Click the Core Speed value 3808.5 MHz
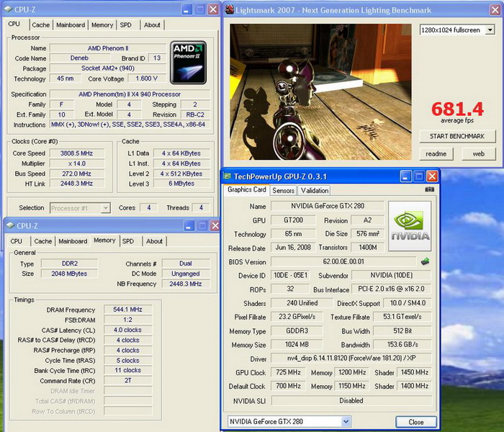The height and width of the screenshot is (432, 504). [x=76, y=153]
